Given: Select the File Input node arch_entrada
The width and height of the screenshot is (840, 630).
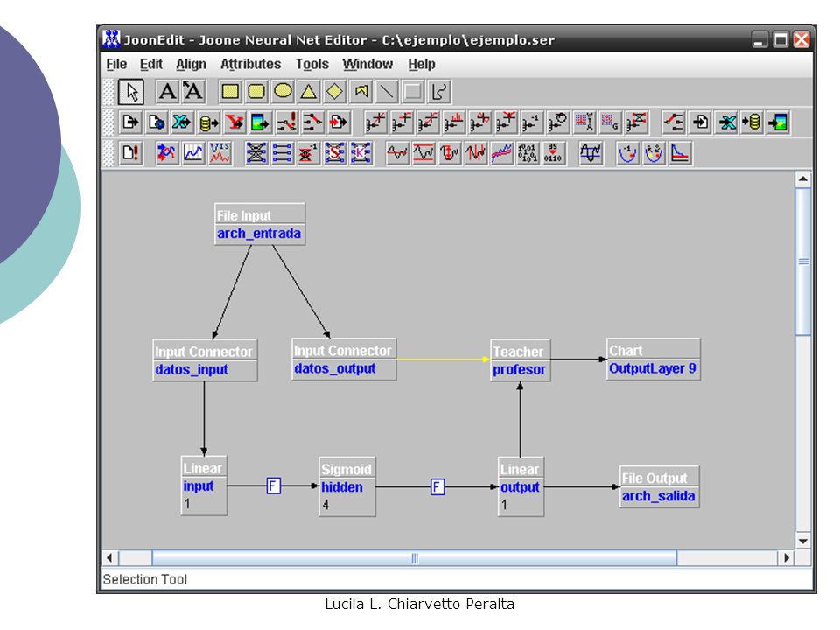Looking at the screenshot, I should click(x=260, y=224).
